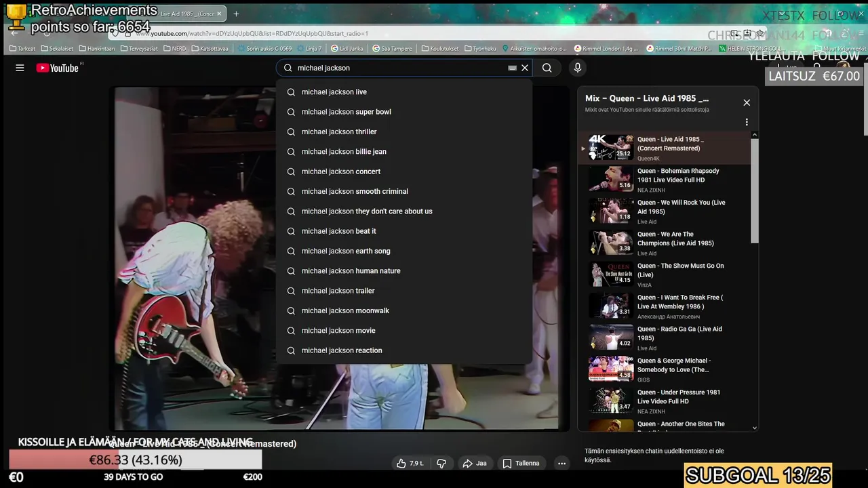Pick suggestion 'michael jackson reaction'
Image resolution: width=868 pixels, height=488 pixels.
404,350
